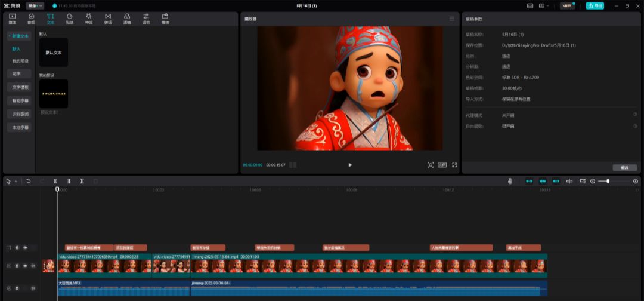Click the video cover thumbnail on track
This screenshot has height=301, width=644.
tap(48, 266)
